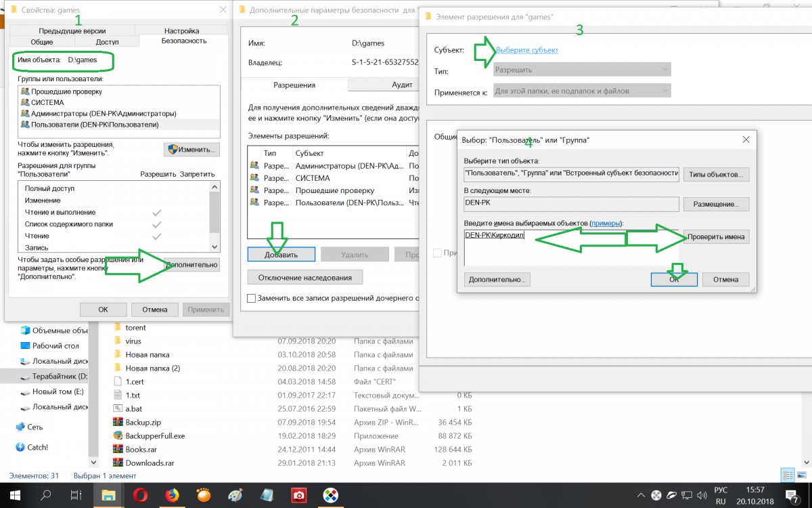Switch file list to large icons view
Image resolution: width=812 pixels, height=508 pixels.
[803, 475]
